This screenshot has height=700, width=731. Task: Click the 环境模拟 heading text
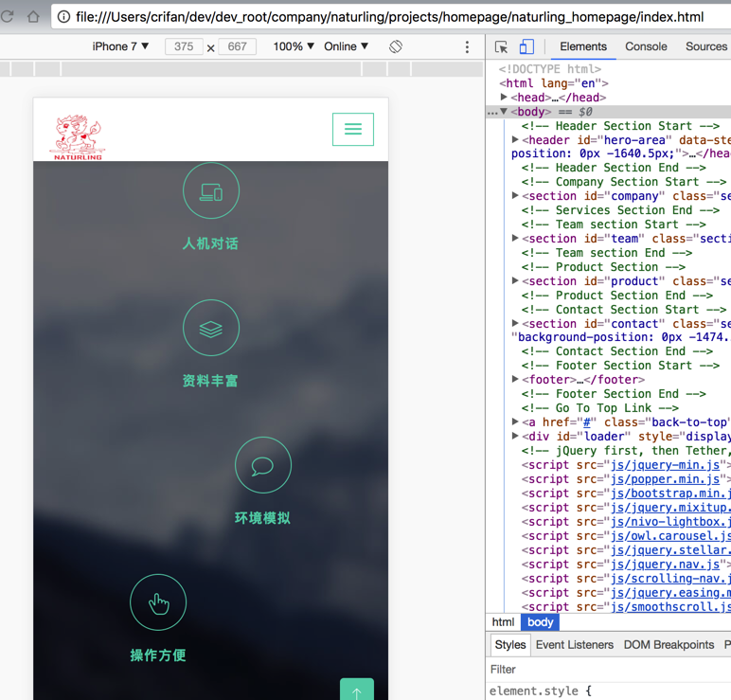pos(262,517)
